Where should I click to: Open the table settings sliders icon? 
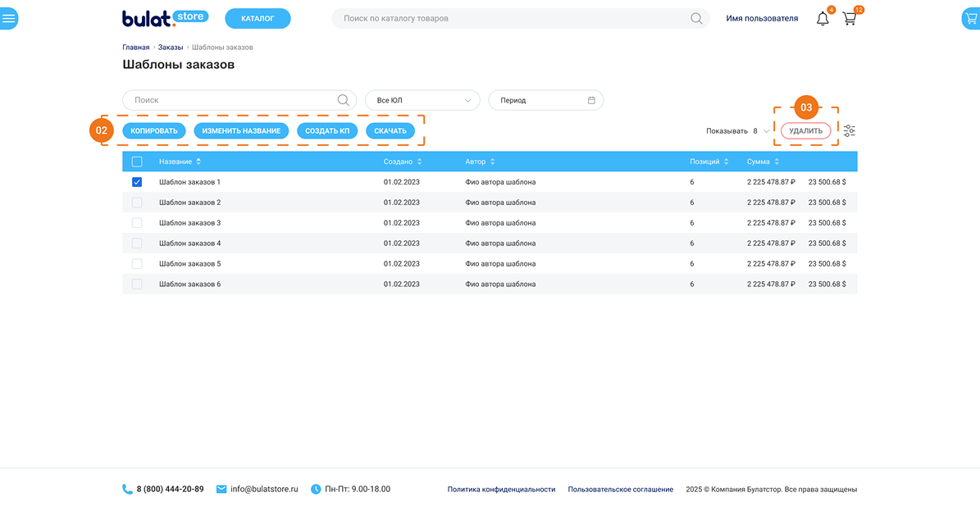(849, 131)
